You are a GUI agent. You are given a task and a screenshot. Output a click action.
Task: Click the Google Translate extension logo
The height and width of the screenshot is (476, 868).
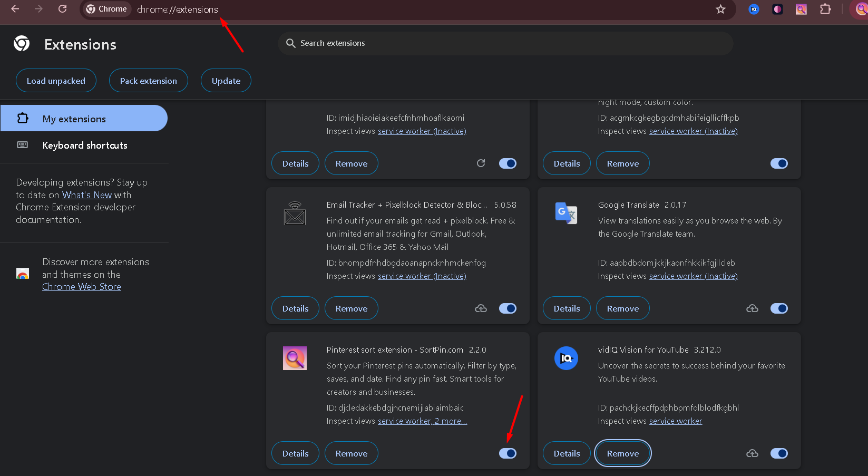(x=566, y=213)
